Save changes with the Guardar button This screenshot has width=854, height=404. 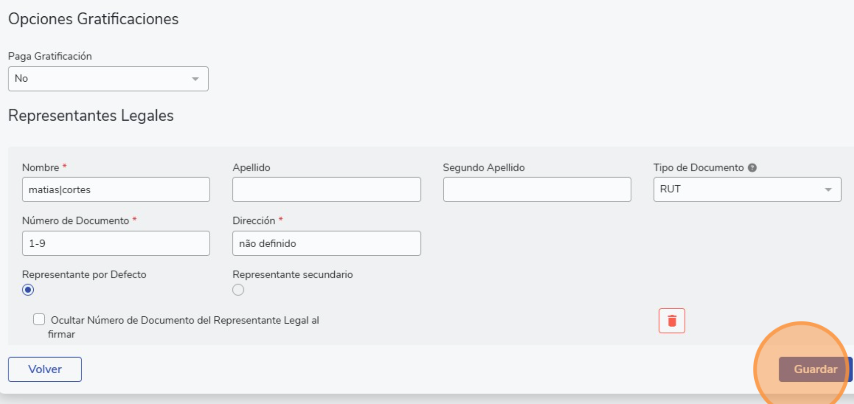click(x=814, y=369)
